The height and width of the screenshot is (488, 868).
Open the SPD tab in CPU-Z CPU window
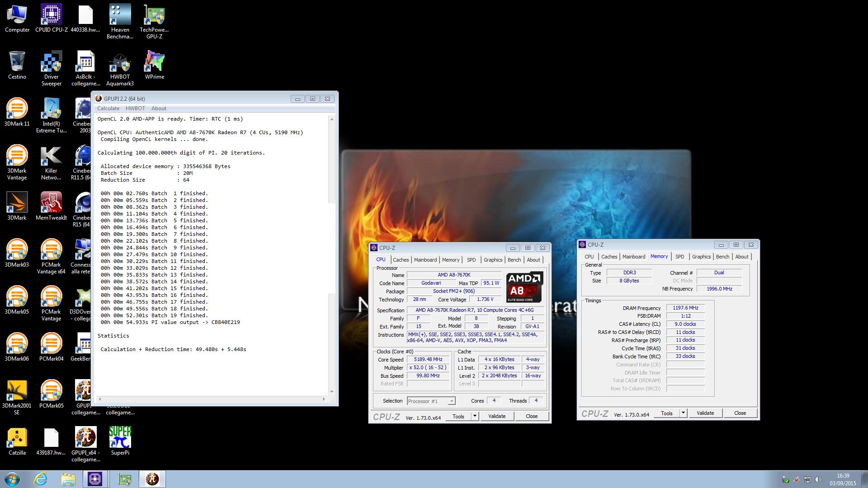coord(471,260)
